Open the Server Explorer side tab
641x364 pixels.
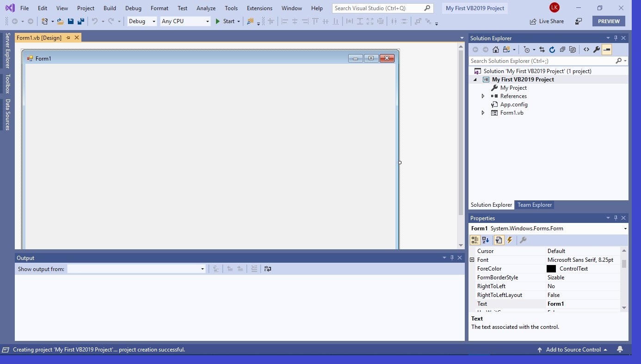tap(7, 50)
